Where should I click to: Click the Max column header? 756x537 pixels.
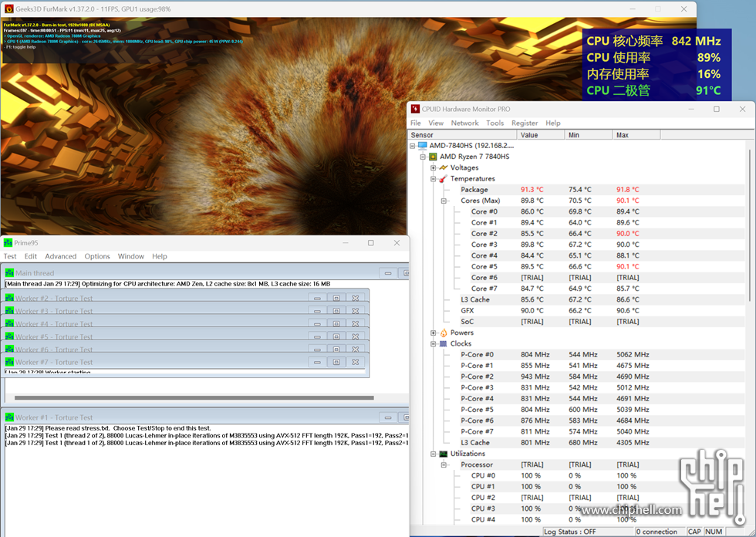636,135
